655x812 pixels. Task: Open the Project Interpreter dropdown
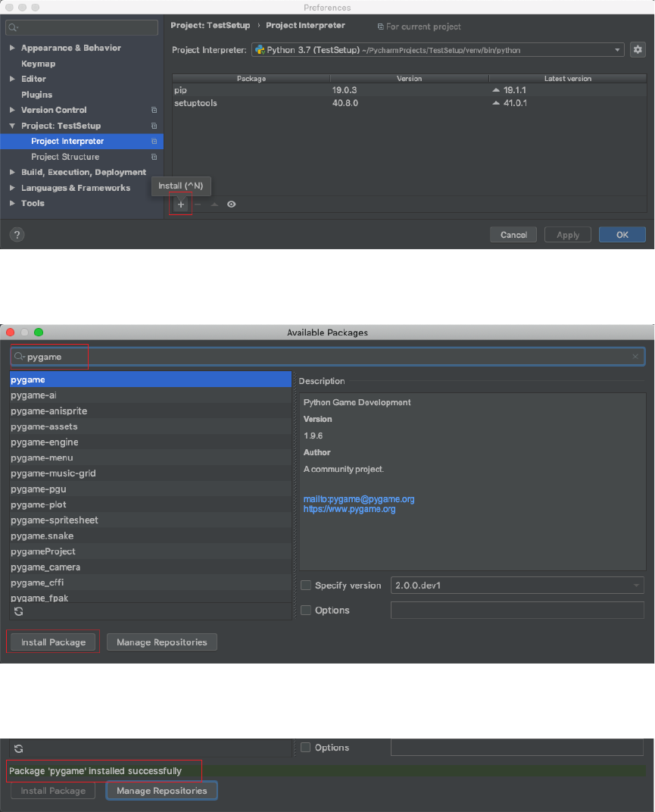coord(436,50)
